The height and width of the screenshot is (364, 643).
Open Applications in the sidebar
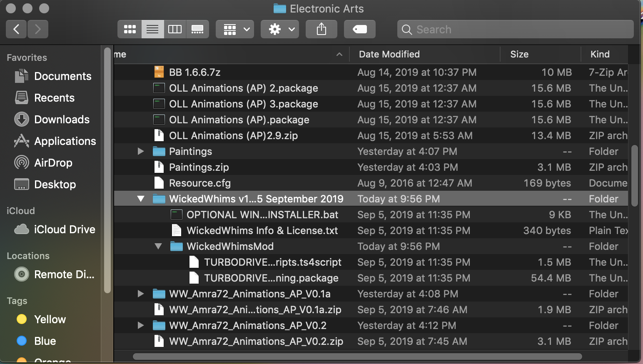pyautogui.click(x=55, y=141)
